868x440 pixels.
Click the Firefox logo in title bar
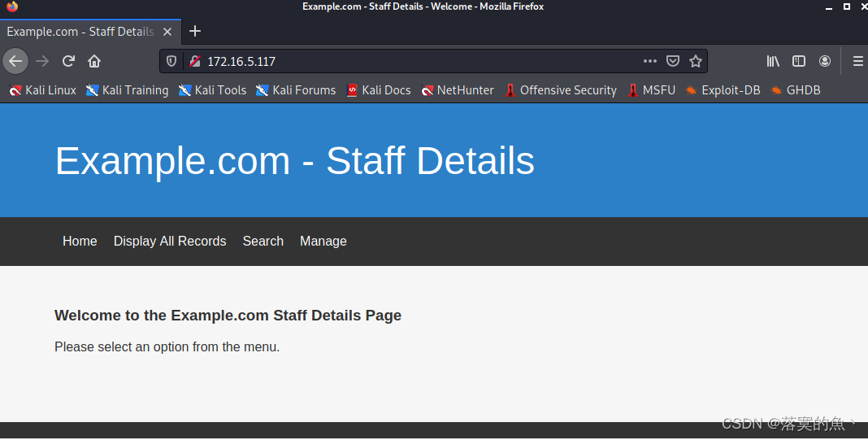[x=12, y=6]
